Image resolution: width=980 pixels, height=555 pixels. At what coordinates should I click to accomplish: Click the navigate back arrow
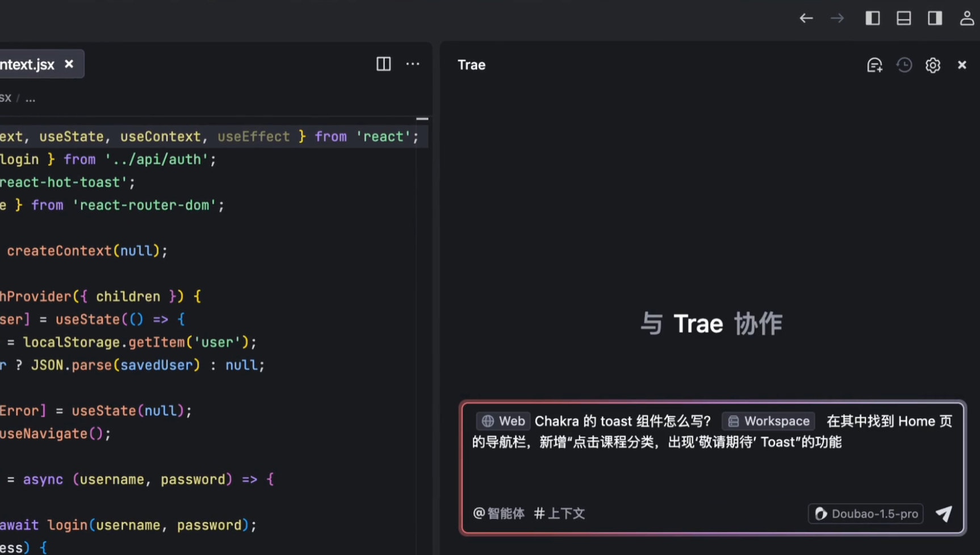click(x=806, y=18)
